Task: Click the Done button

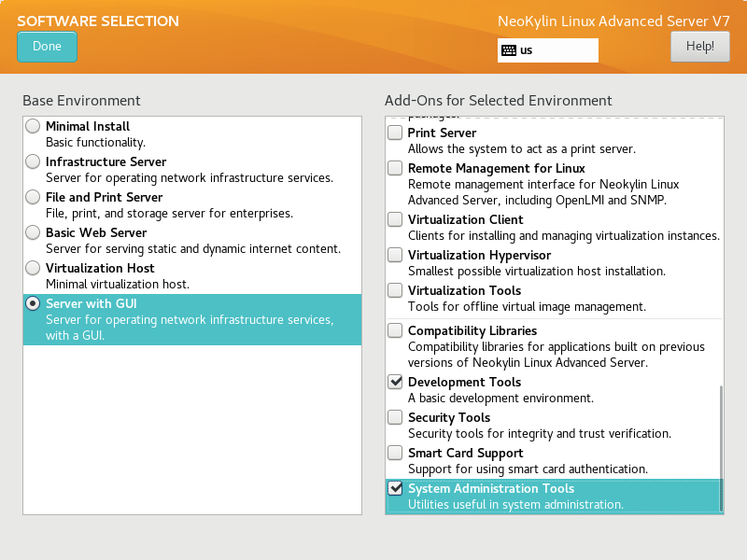Action: (47, 47)
